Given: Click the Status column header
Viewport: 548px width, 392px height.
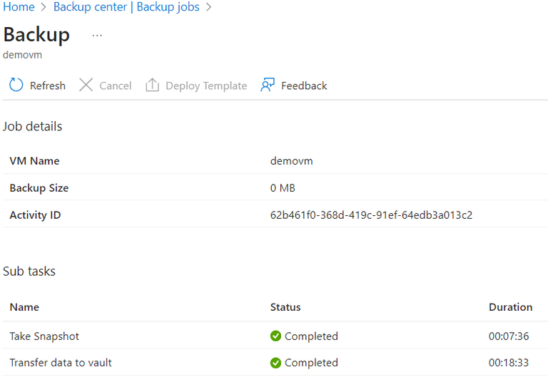Looking at the screenshot, I should pyautogui.click(x=285, y=307).
